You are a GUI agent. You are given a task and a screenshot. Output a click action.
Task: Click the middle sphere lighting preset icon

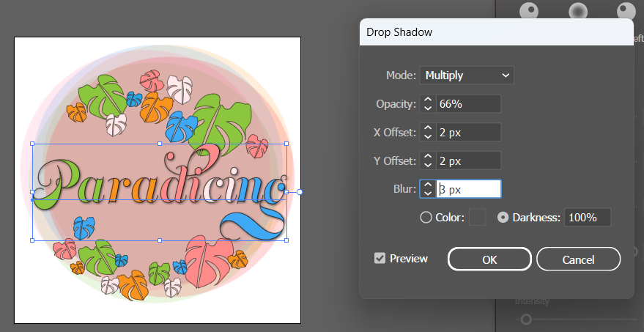click(578, 10)
